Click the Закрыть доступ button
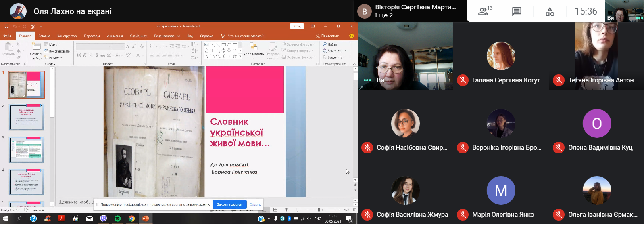 pos(229,204)
